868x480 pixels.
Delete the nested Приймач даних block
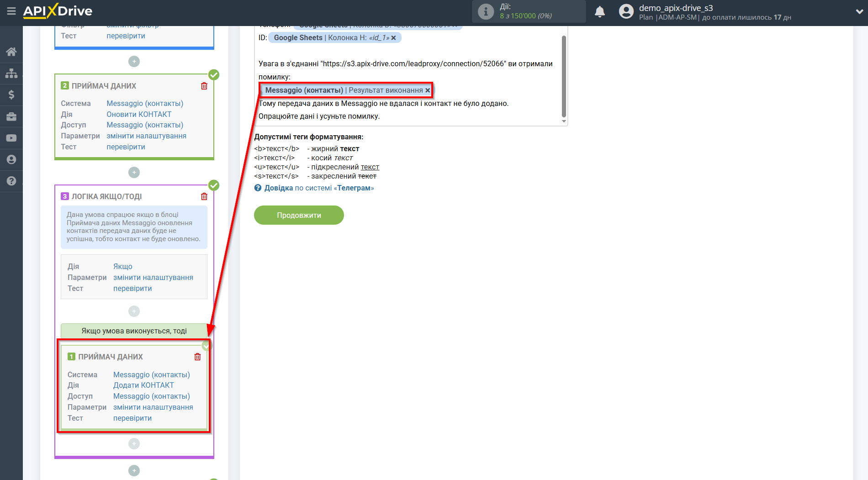197,357
